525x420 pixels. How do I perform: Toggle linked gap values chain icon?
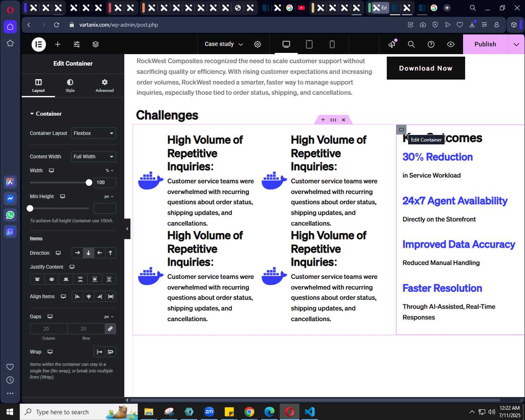[110, 329]
